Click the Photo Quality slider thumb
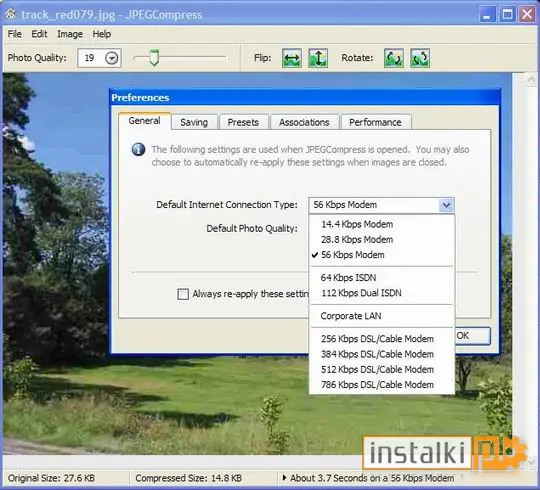Image resolution: width=540 pixels, height=490 pixels. (x=154, y=58)
